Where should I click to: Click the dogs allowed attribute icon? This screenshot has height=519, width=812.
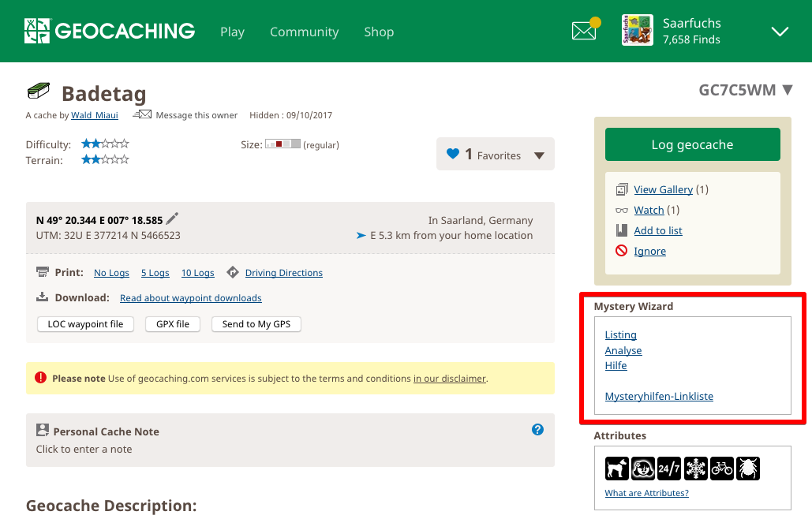[x=617, y=469]
